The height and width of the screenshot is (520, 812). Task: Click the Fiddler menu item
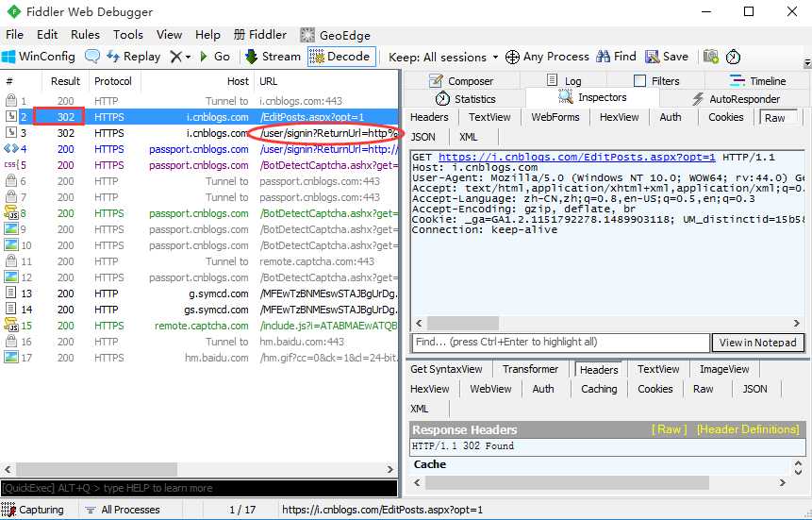(x=260, y=35)
